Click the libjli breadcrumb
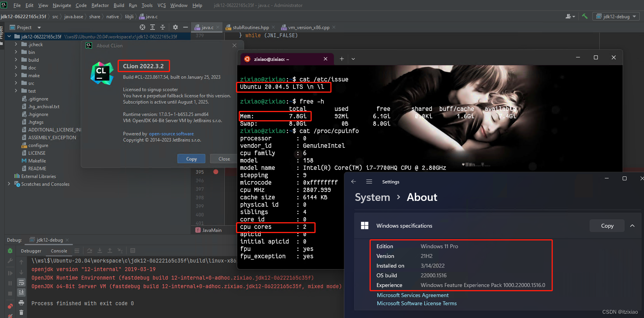This screenshot has width=644, height=318. point(129,17)
